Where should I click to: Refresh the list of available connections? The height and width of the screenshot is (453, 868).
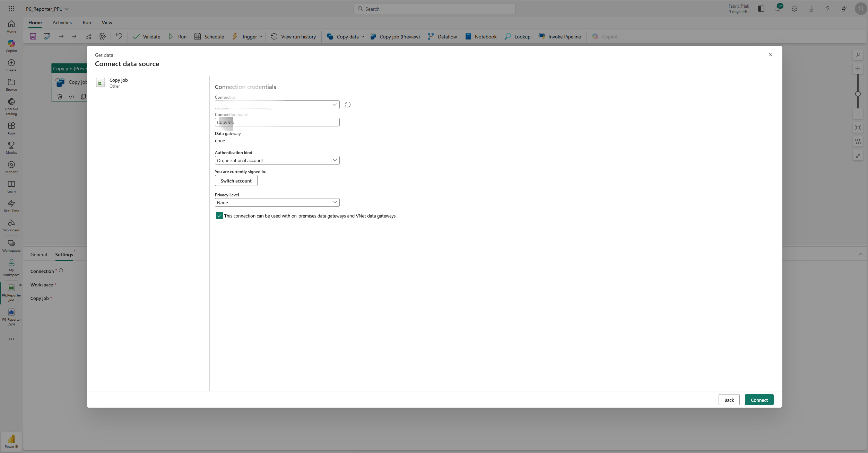pyautogui.click(x=347, y=104)
